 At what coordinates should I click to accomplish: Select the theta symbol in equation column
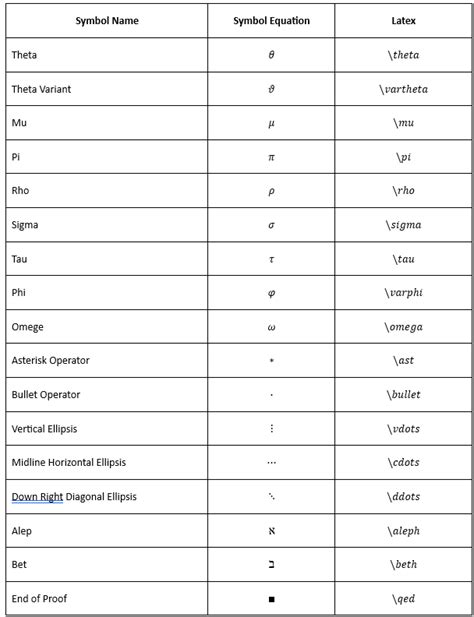click(271, 55)
